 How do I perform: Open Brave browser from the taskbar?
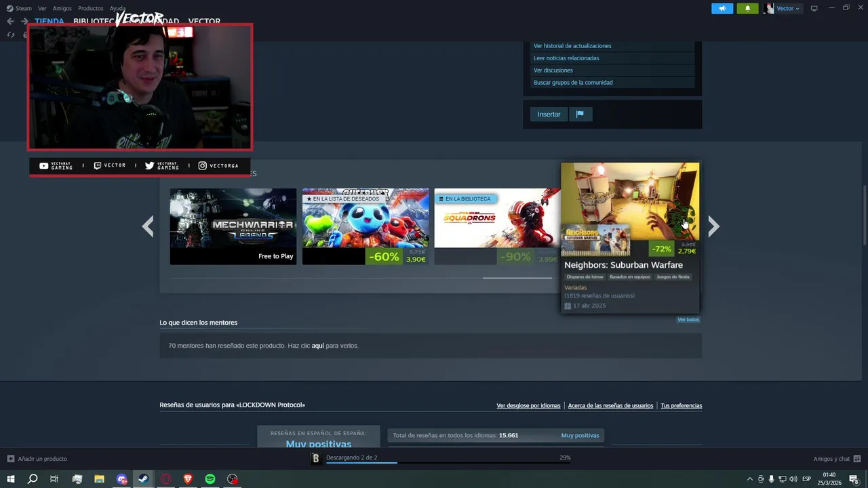tap(188, 479)
